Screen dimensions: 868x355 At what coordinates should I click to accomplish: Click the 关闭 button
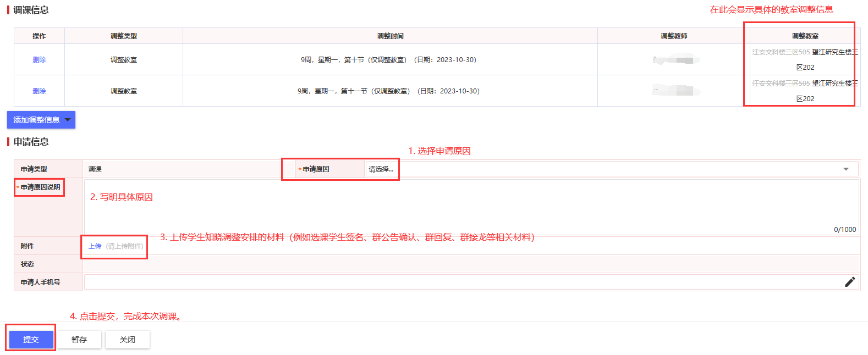coord(128,340)
